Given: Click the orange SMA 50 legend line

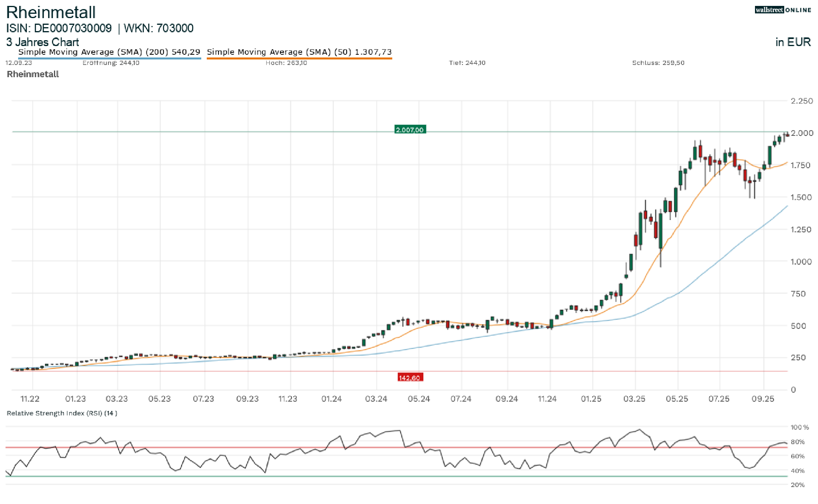Looking at the screenshot, I should (x=299, y=58).
